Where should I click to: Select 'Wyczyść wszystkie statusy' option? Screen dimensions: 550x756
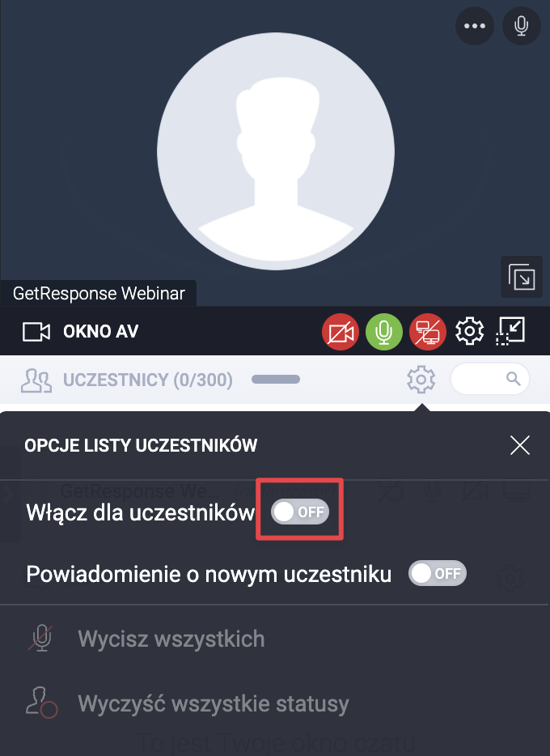point(214,703)
